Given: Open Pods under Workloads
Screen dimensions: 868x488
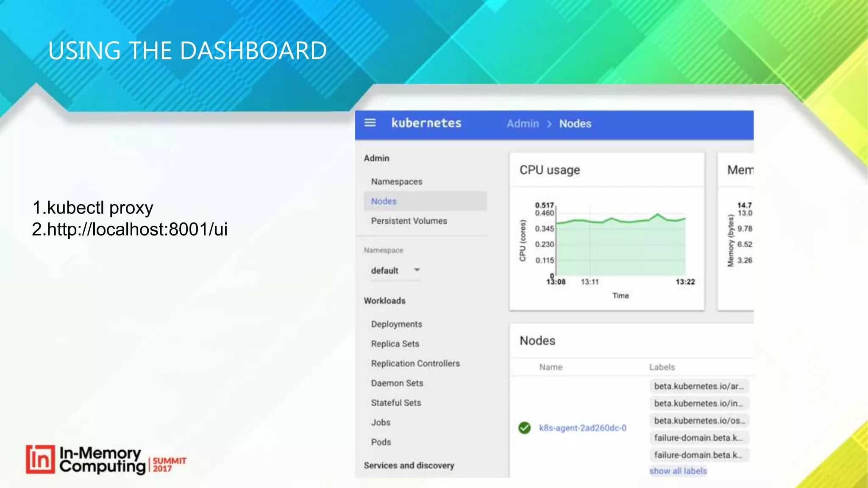Looking at the screenshot, I should click(x=381, y=442).
